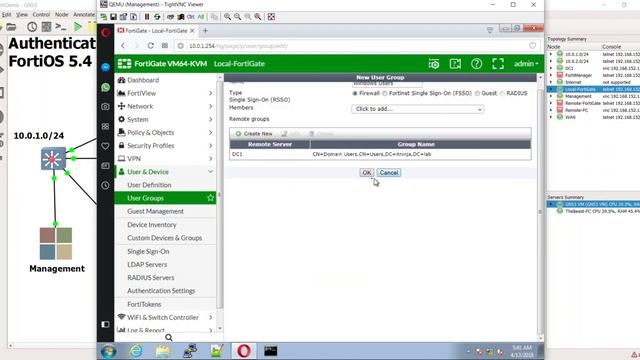Click the console terminal icon in GNS3 toolbar
The width and height of the screenshot is (640, 360).
61,27
